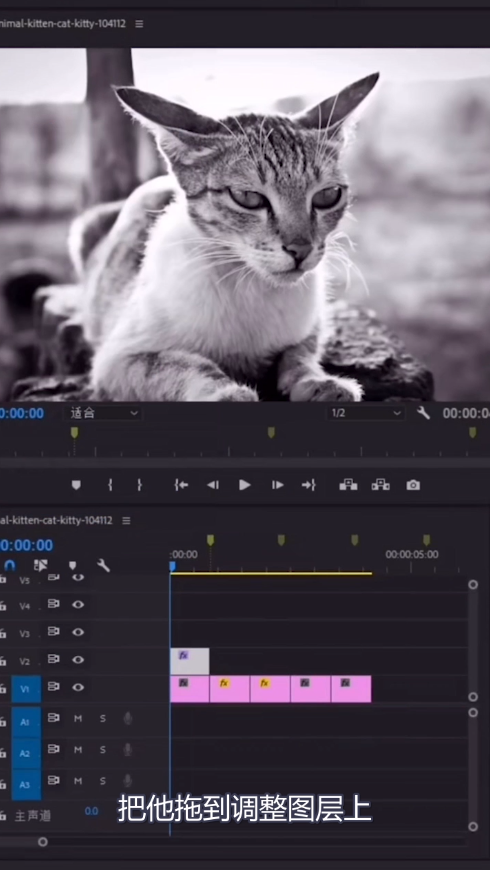Click the Lift button
This screenshot has height=870, width=490.
tap(348, 485)
